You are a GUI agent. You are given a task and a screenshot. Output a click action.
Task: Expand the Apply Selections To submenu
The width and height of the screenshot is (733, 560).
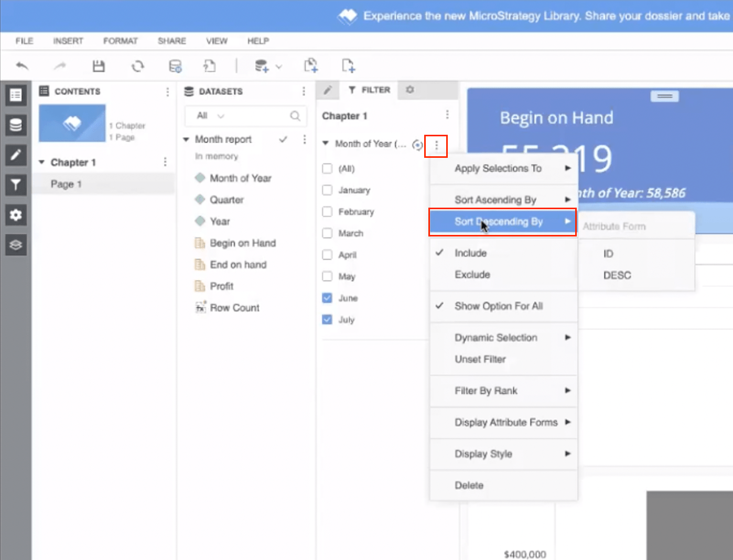point(504,168)
